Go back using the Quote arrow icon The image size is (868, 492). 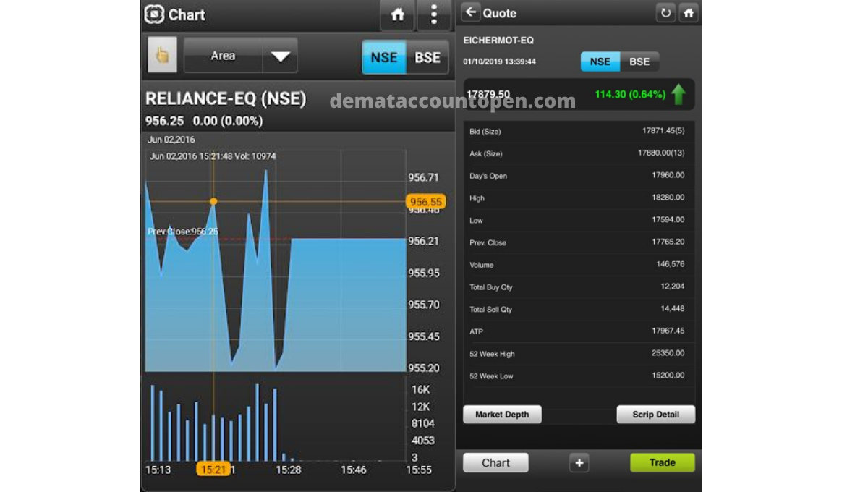point(471,12)
